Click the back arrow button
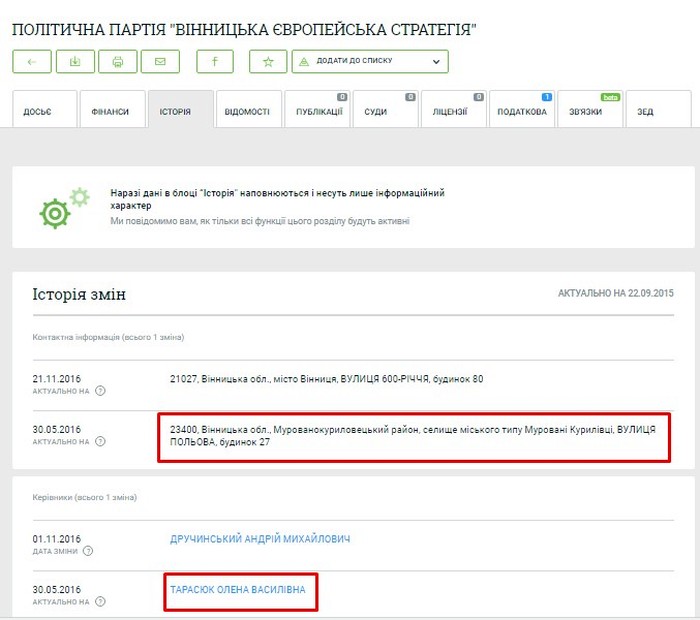This screenshot has width=700, height=620. (32, 62)
